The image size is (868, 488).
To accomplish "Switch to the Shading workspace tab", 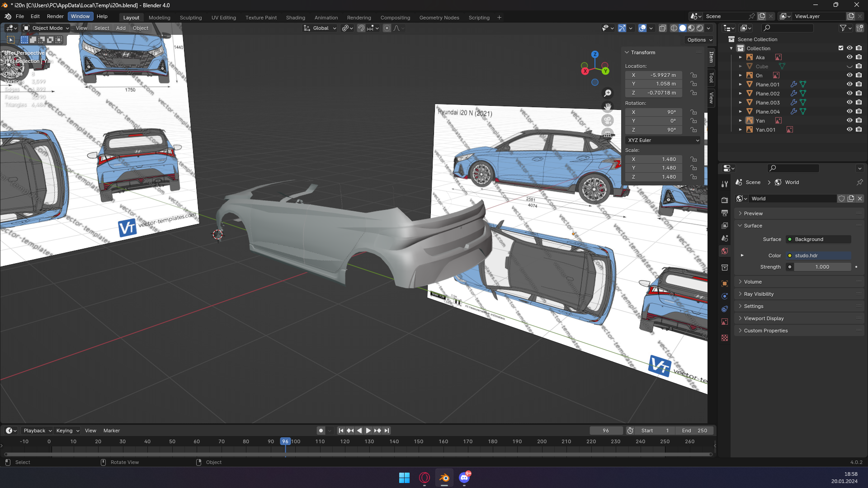I will 295,18.
